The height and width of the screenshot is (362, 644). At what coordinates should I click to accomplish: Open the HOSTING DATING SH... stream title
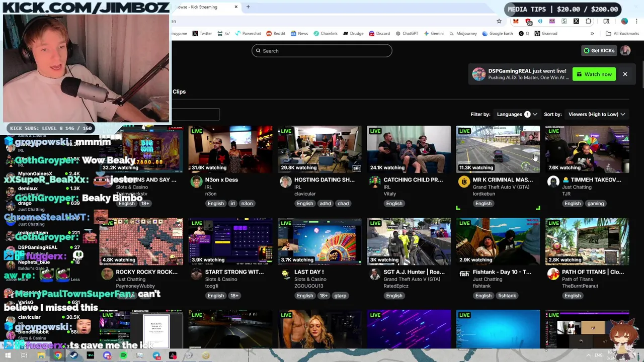coord(324,180)
